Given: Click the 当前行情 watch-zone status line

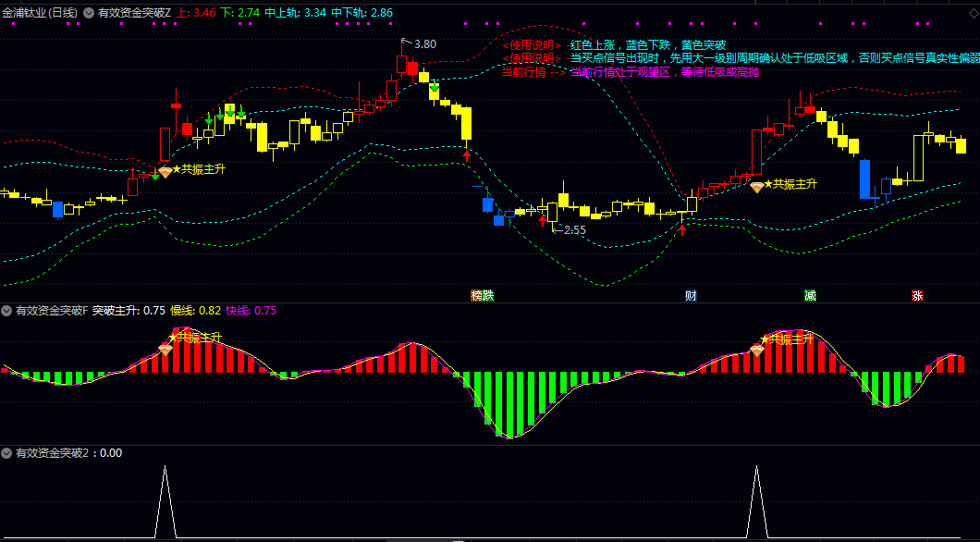Looking at the screenshot, I should point(630,72).
